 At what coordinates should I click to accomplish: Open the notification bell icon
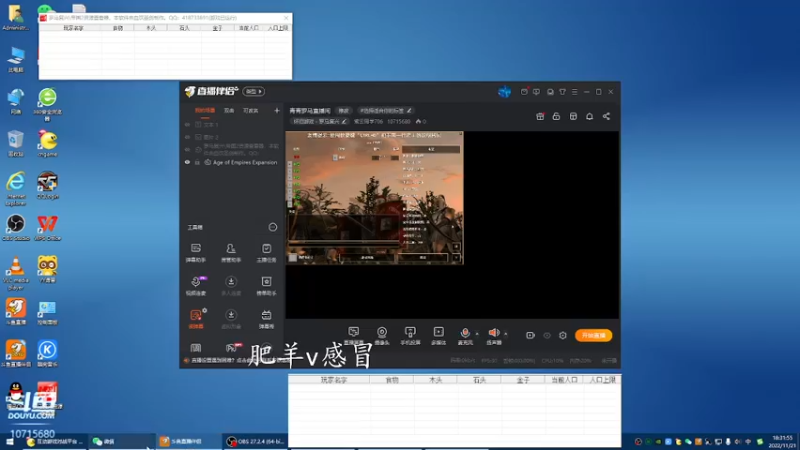(589, 116)
